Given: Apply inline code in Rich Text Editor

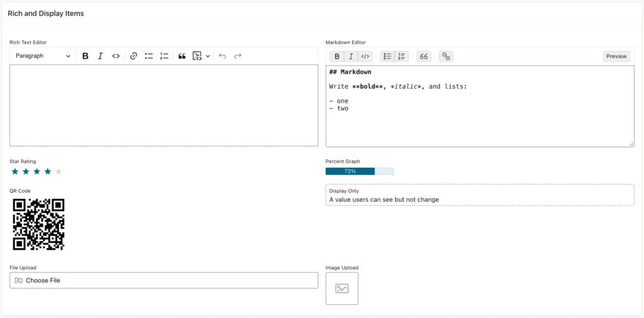Looking at the screenshot, I should pyautogui.click(x=116, y=56).
